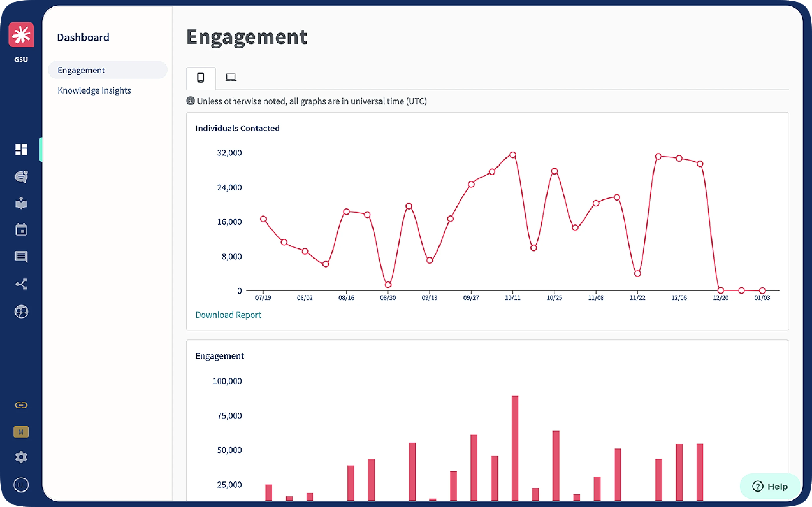Click the pink asterisk app logo
The width and height of the screenshot is (812, 507).
click(21, 34)
